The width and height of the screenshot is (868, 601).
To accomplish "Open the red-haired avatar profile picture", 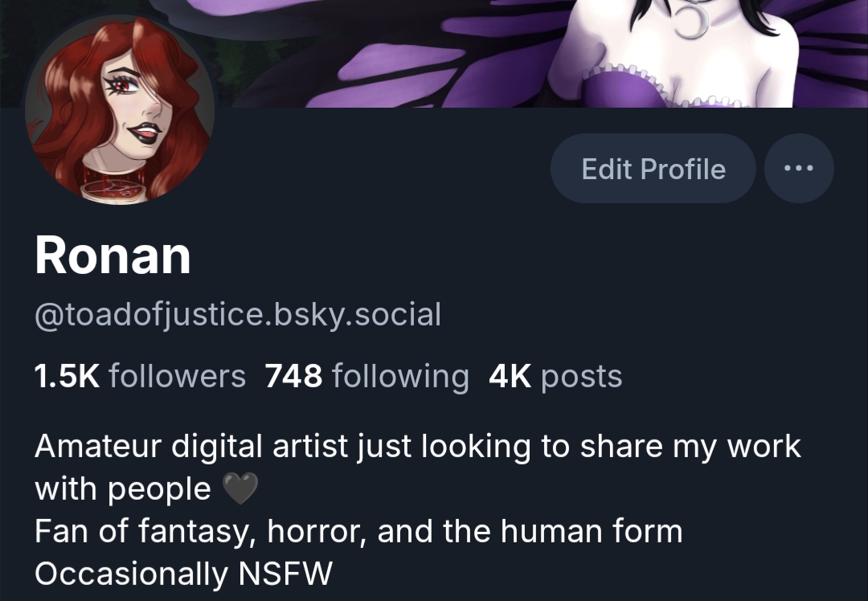I will [120, 109].
